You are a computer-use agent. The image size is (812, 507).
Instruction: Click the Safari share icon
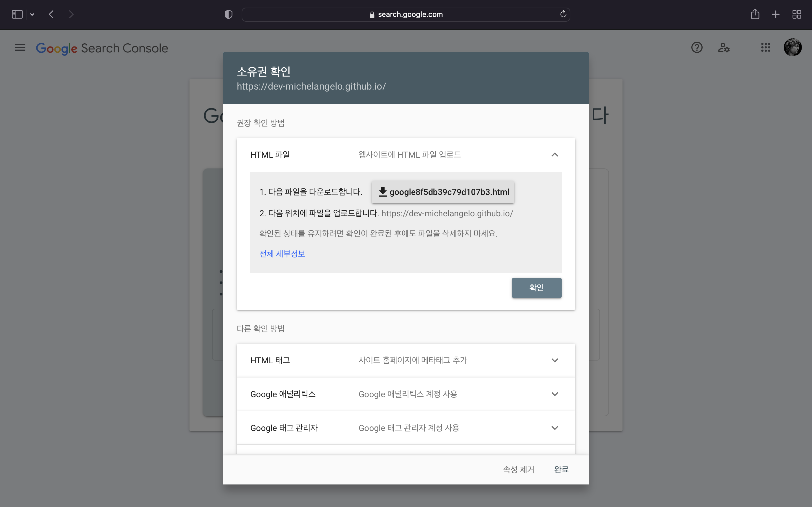pos(755,14)
